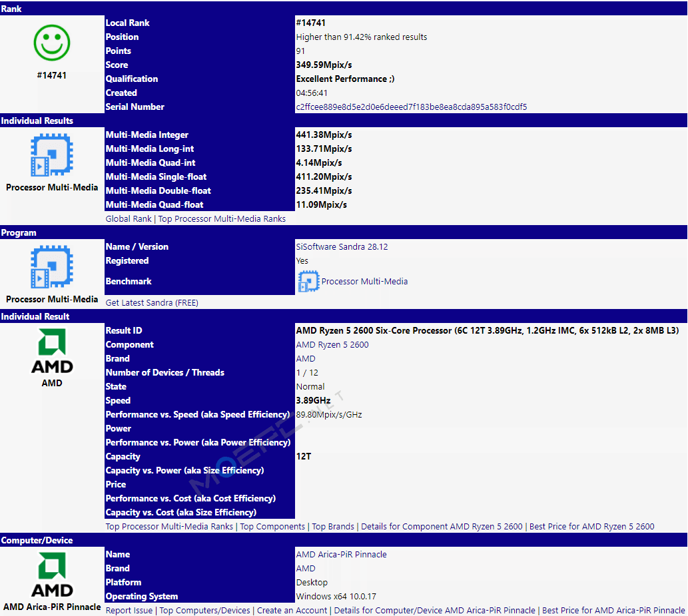Open the SiSoftware Sandra 28.12 link
Viewport: 688px width, 616px height.
pos(342,246)
